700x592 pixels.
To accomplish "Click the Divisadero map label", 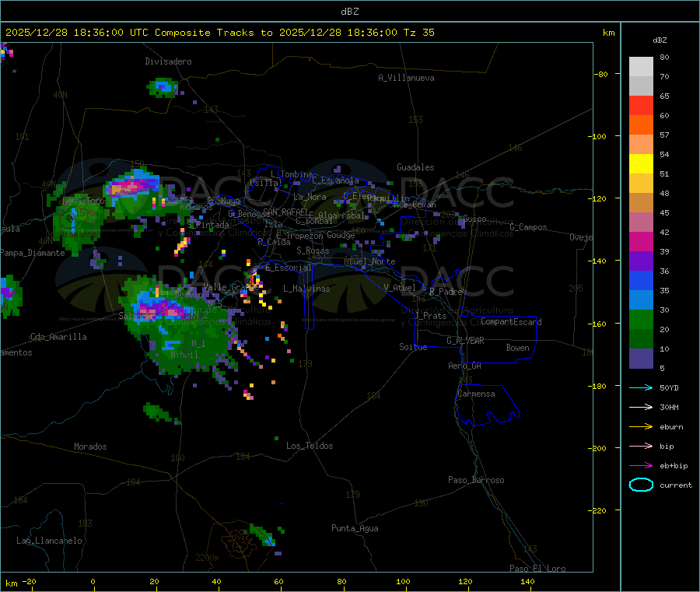I will point(168,61).
